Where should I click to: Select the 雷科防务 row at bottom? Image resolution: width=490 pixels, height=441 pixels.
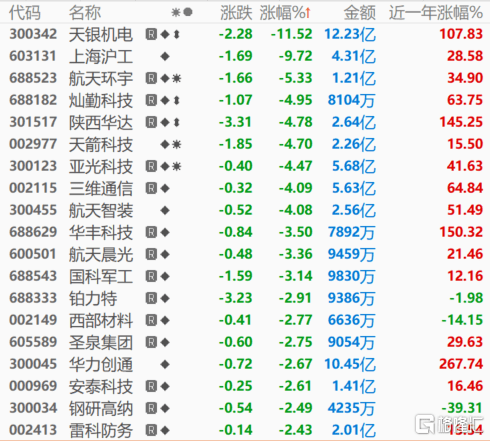[x=245, y=430]
